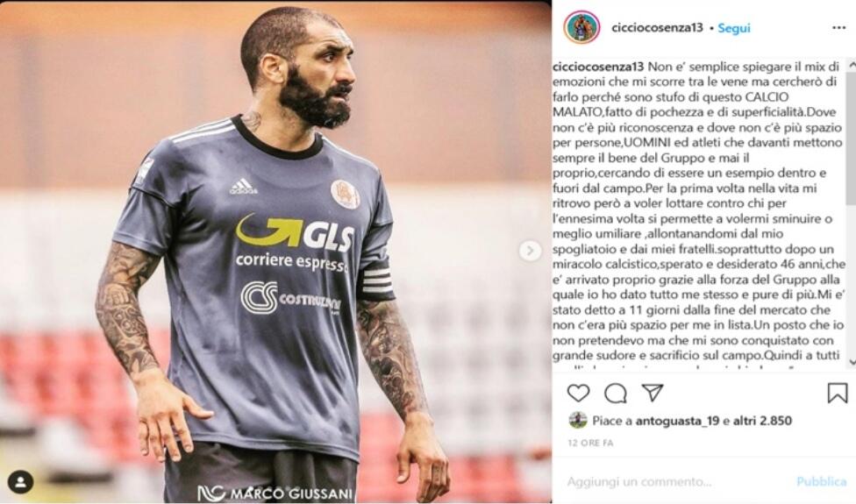This screenshot has width=856, height=504.
Task: Click scroll up arrow of caption
Action: [851, 65]
